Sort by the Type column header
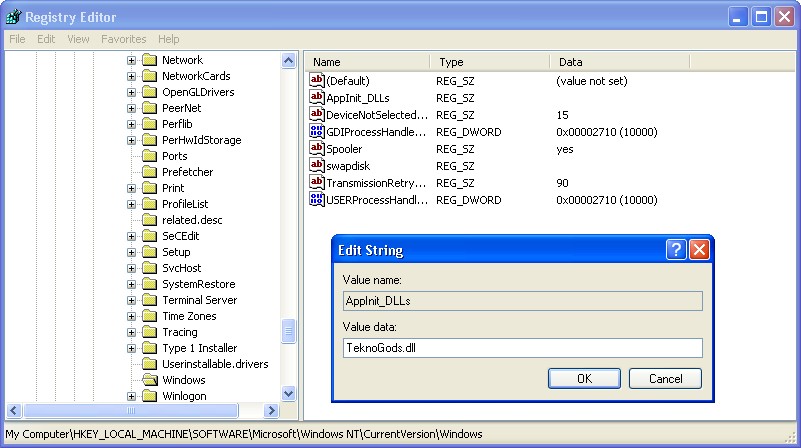This screenshot has height=448, width=801. pos(490,62)
